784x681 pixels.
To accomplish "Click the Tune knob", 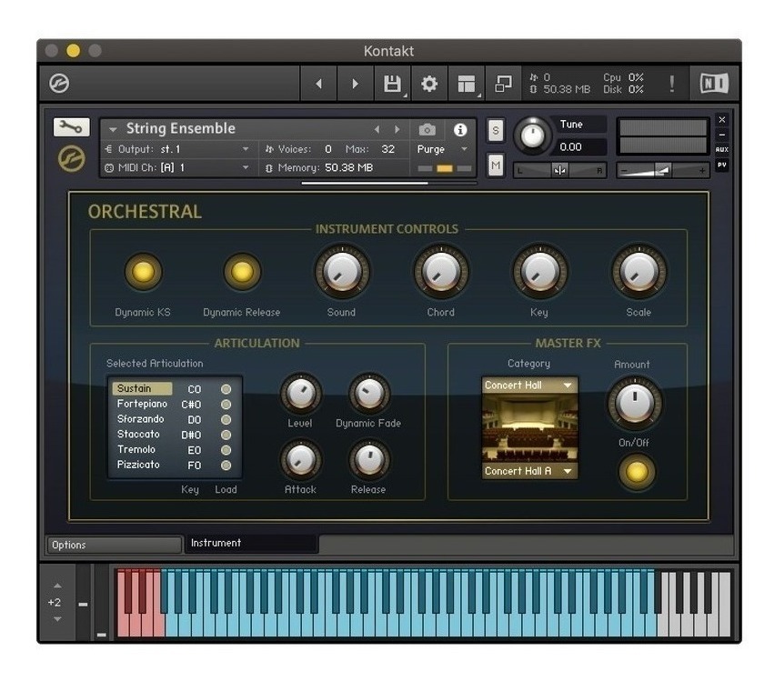I will (x=532, y=135).
